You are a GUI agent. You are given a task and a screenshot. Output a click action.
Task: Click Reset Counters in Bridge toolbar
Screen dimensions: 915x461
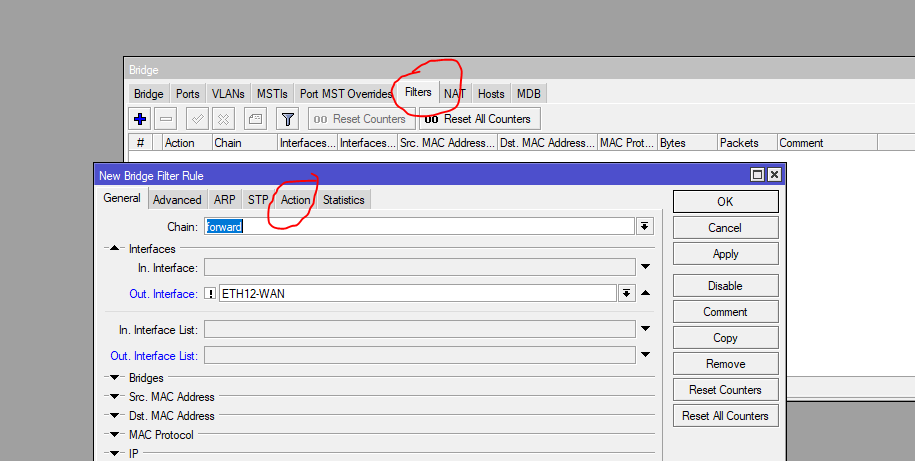pos(361,119)
